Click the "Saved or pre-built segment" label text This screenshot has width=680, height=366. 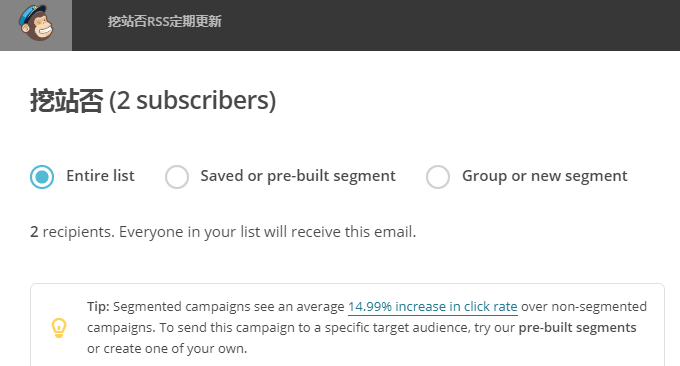298,176
